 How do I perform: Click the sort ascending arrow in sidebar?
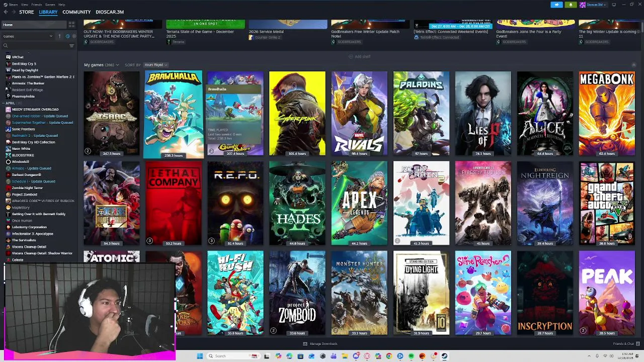(x=59, y=36)
